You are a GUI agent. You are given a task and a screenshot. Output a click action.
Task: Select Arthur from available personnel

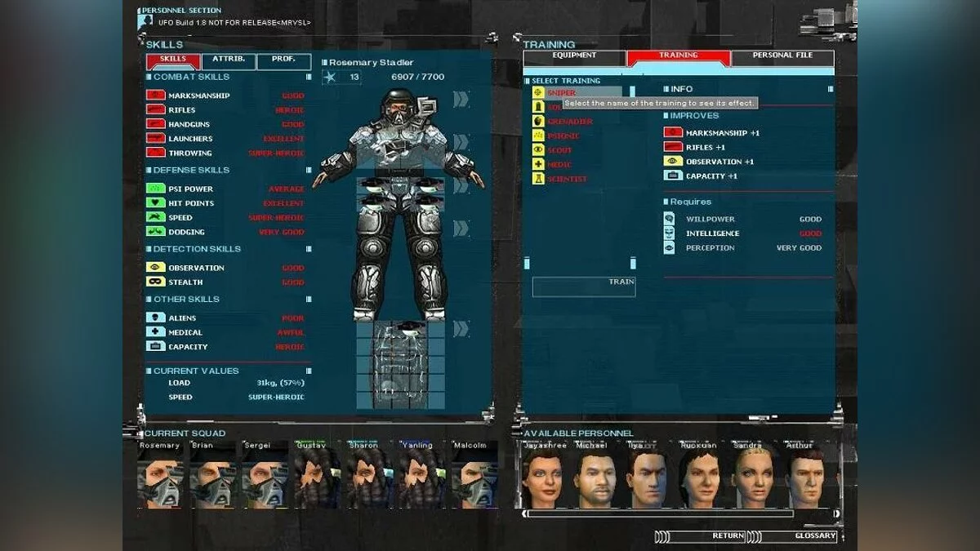tap(808, 474)
